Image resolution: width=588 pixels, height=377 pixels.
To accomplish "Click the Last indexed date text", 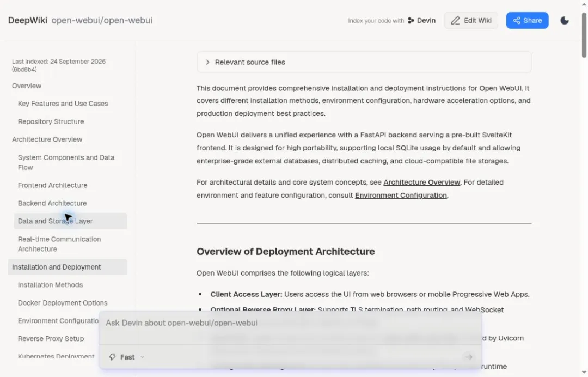I will click(x=59, y=65).
